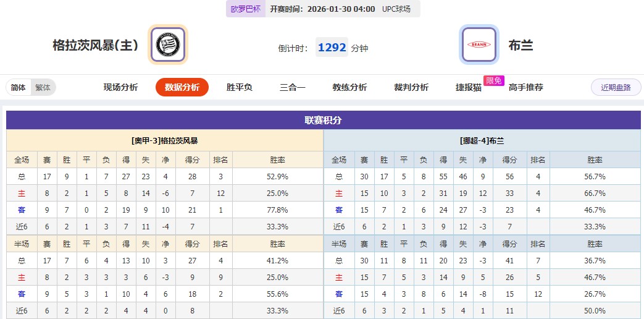Click the Brann team logo
Image resolution: width=644 pixels, height=319 pixels.
click(x=479, y=45)
